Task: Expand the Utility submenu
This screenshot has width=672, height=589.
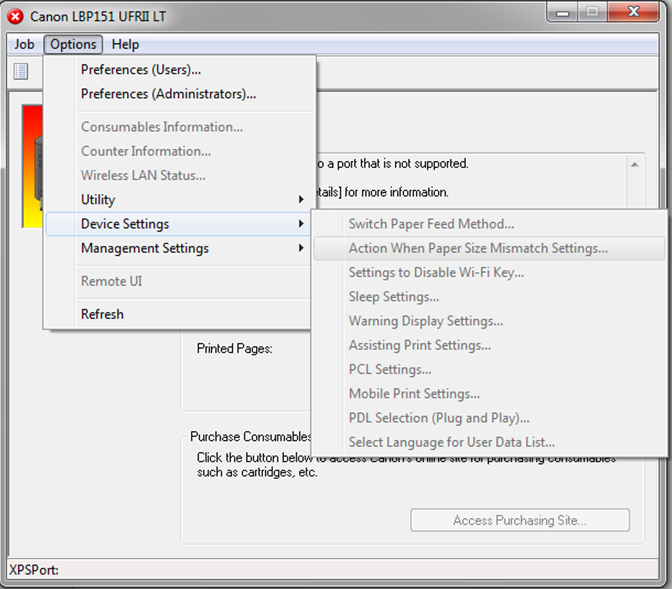Action: [178, 199]
